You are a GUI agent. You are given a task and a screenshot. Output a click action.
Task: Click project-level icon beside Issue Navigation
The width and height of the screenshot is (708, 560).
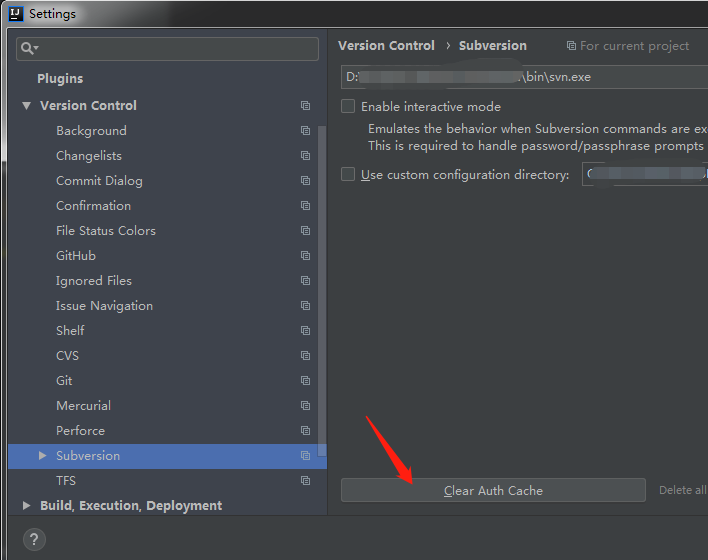tap(306, 306)
